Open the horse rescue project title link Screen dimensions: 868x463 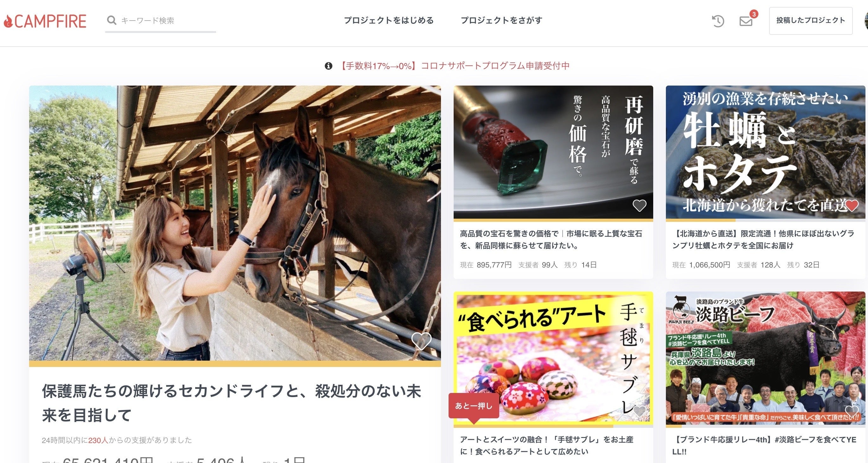232,403
